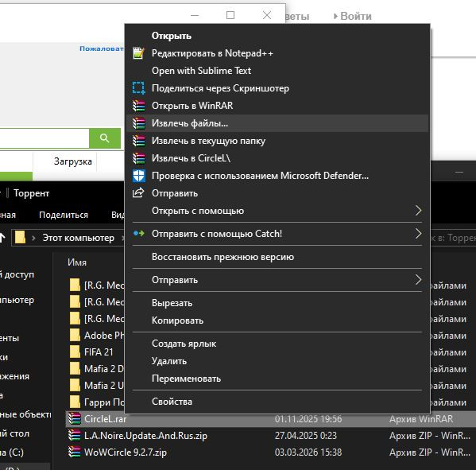The width and height of the screenshot is (476, 470).
Task: Click Explorer up arrow navigation button
Action: (x=2, y=238)
